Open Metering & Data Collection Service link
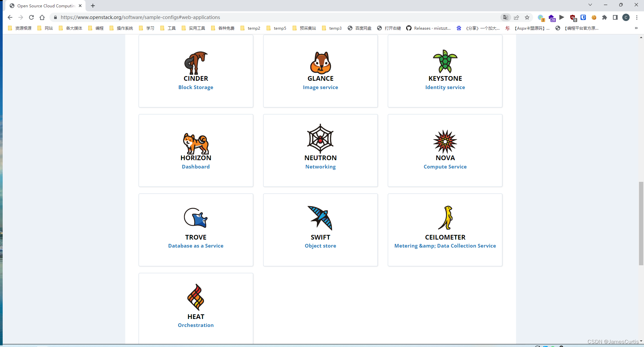 (445, 246)
